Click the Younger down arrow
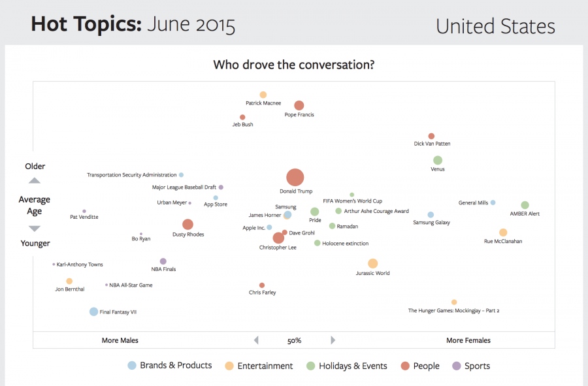Viewport: 588px width, 386px height. point(35,229)
